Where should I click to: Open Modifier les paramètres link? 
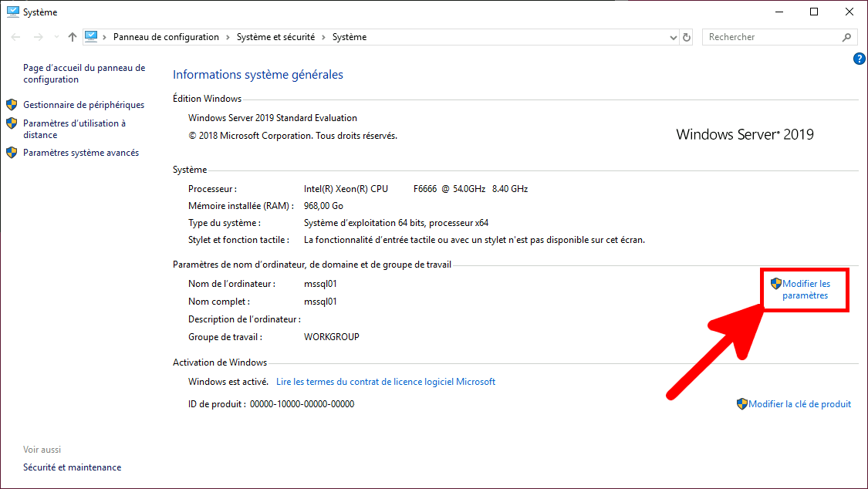click(806, 289)
